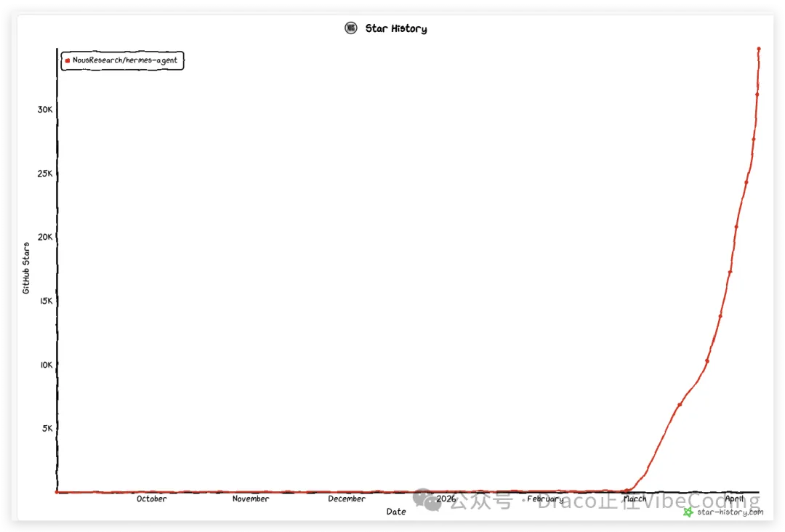Click the 30K y-axis label
The image size is (785, 532).
click(x=45, y=110)
